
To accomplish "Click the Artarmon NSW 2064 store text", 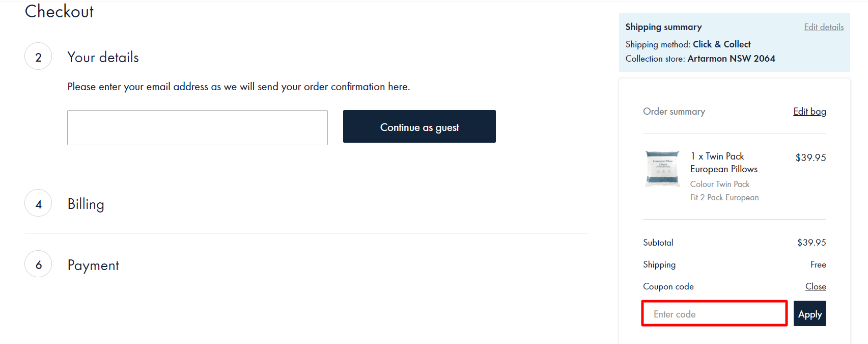I will (731, 59).
